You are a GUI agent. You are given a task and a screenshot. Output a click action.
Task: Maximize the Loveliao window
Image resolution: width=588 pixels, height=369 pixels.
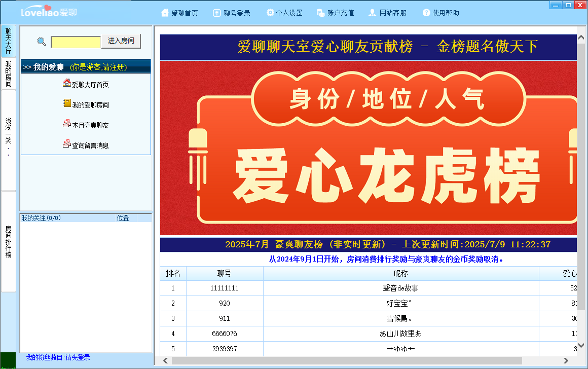(x=568, y=5)
